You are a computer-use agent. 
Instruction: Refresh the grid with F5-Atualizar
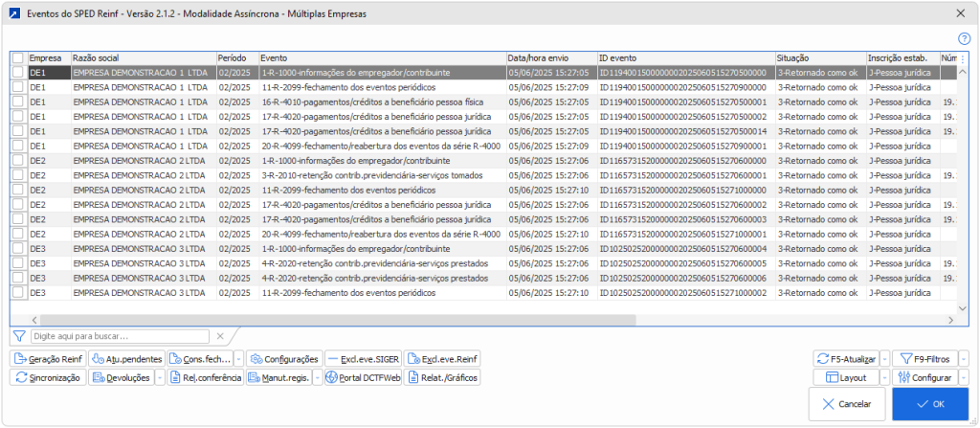[x=846, y=359]
